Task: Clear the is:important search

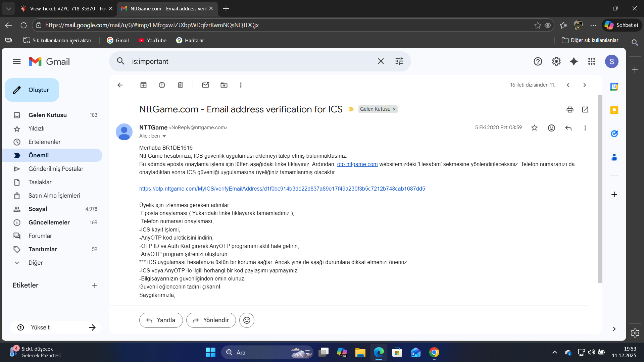Action: pyautogui.click(x=381, y=61)
